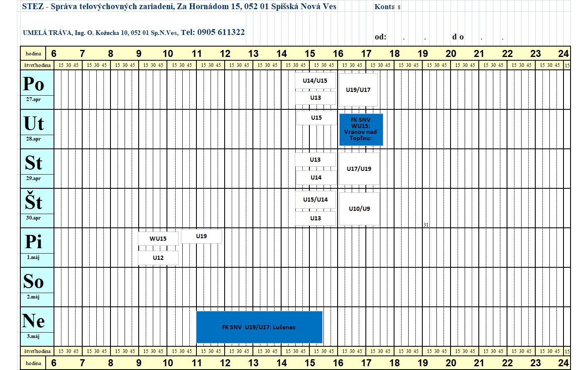This screenshot has width=588, height=370.
Task: Click the Wednesday U17/U19 block
Action: click(x=359, y=169)
